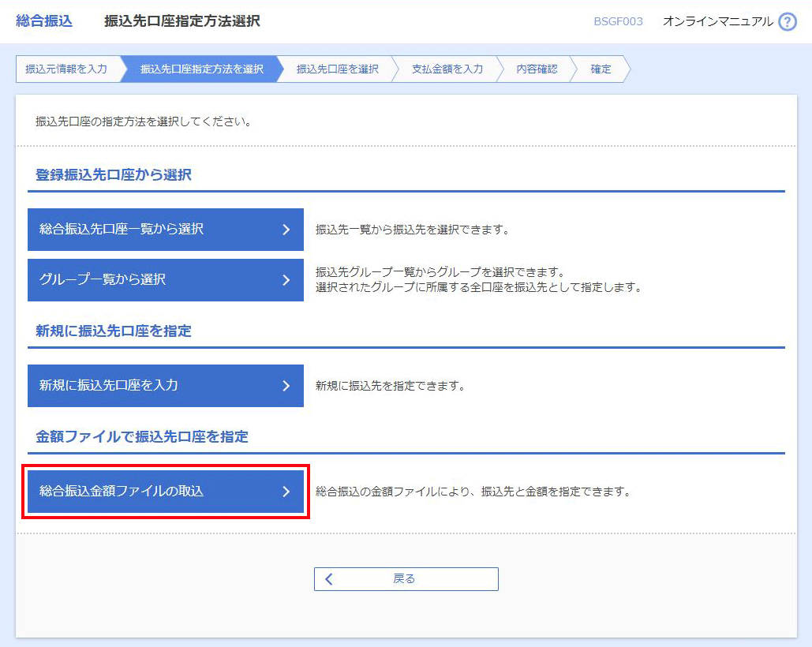Select the 支払金額を入力 step
This screenshot has height=647, width=812.
(447, 69)
